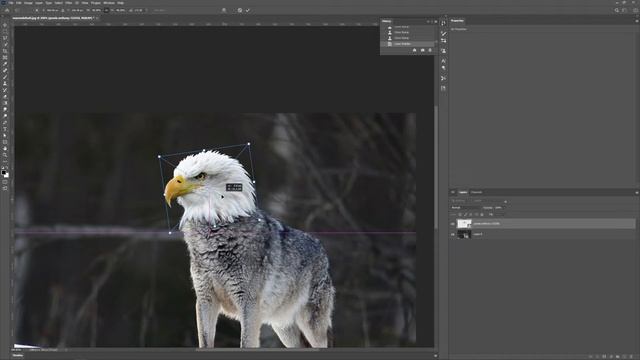This screenshot has width=640, height=360.
Task: Cancel the transform in the options bar
Action: (240, 10)
